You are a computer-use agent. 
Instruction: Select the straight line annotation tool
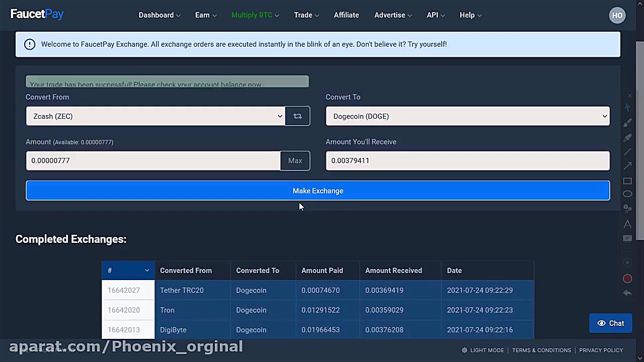[627, 152]
